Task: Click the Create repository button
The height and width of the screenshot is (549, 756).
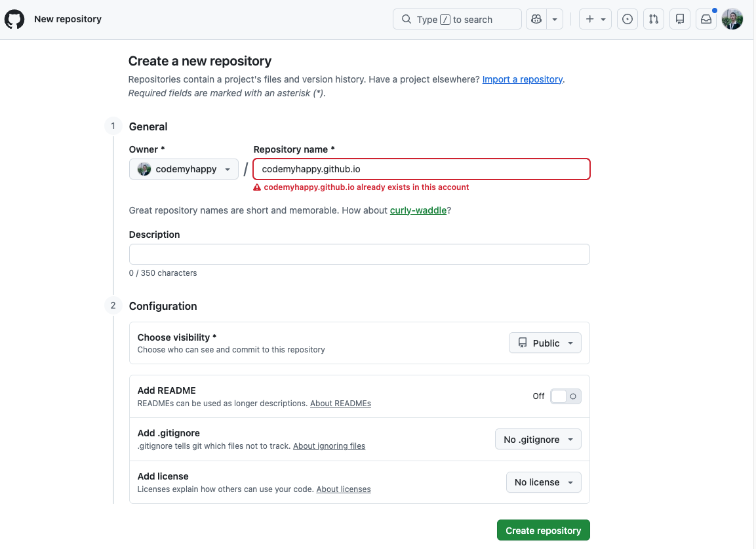Action: click(x=544, y=530)
